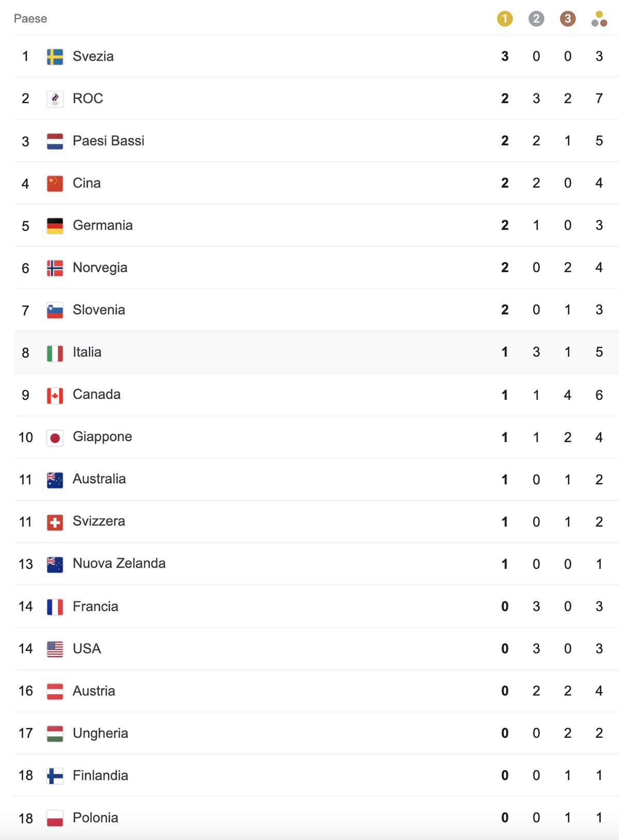Select the Francia row
Viewport: 619px width, 840px height.
pyautogui.click(x=316, y=606)
